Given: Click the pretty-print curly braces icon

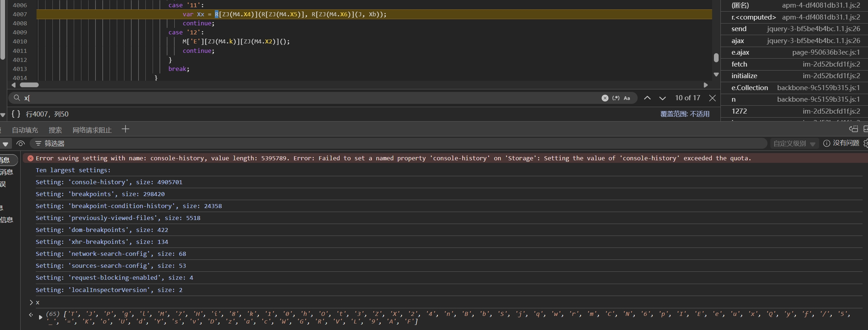Looking at the screenshot, I should pyautogui.click(x=16, y=114).
